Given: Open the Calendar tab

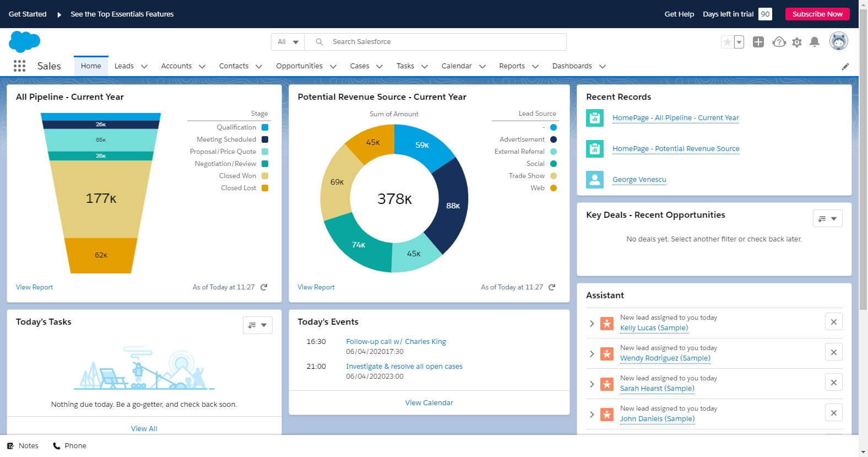Looking at the screenshot, I should (457, 66).
